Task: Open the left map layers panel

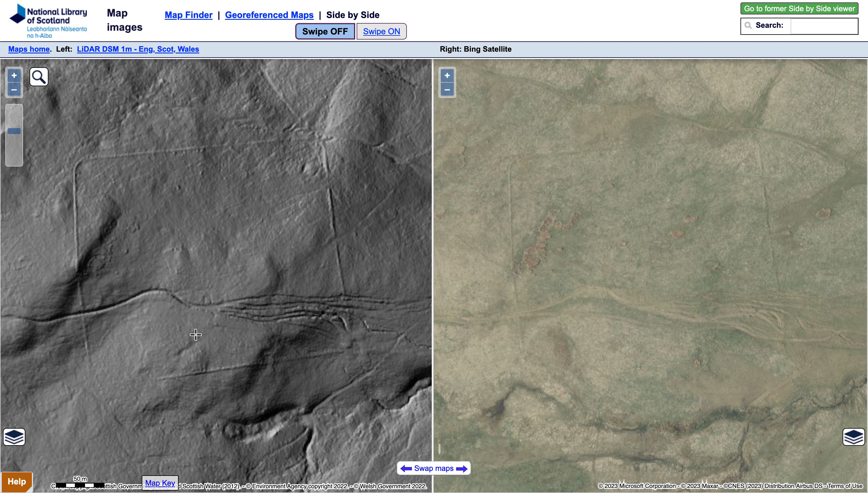Action: tap(14, 437)
